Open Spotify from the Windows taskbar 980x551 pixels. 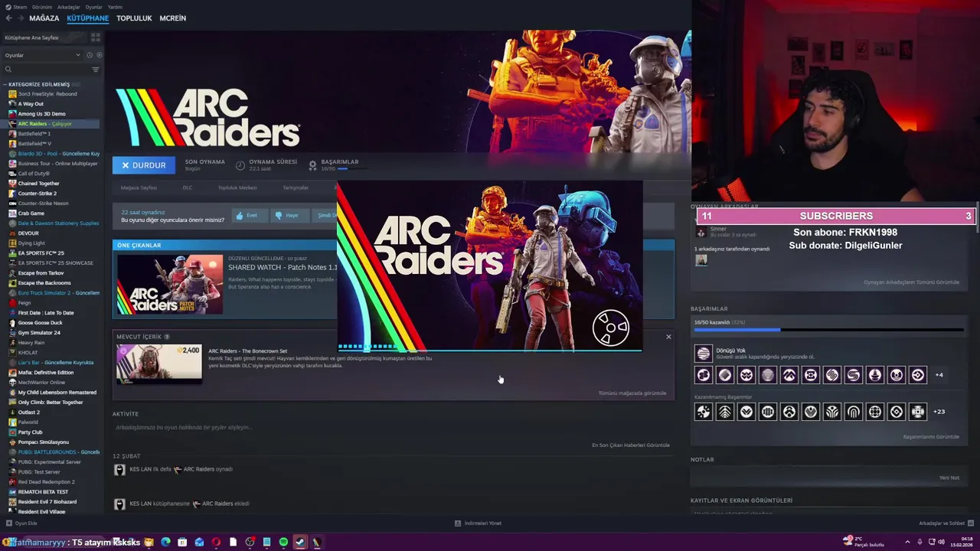[283, 543]
